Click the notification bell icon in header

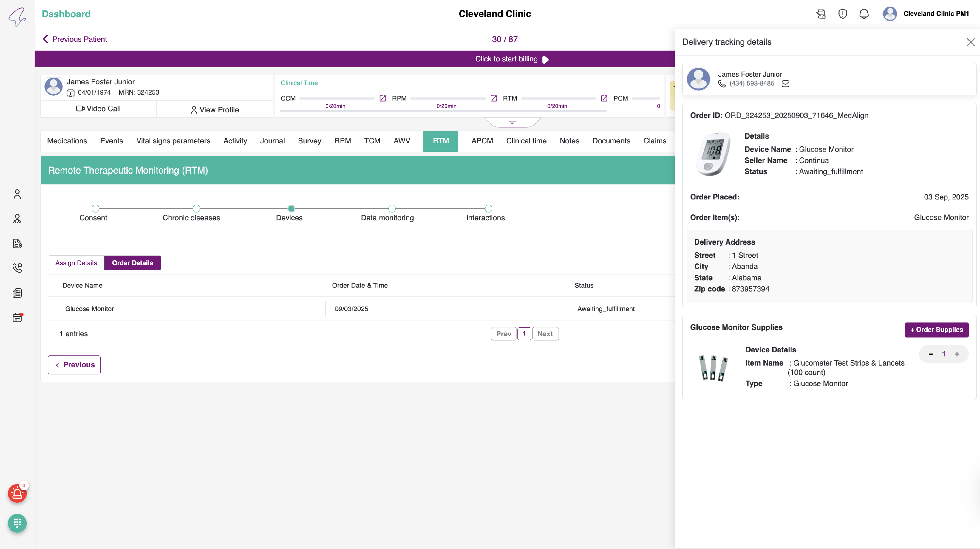[x=864, y=14]
